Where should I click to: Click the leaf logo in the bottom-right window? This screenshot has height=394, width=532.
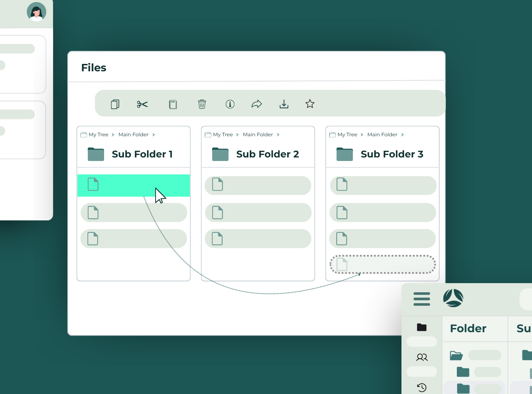(x=453, y=298)
